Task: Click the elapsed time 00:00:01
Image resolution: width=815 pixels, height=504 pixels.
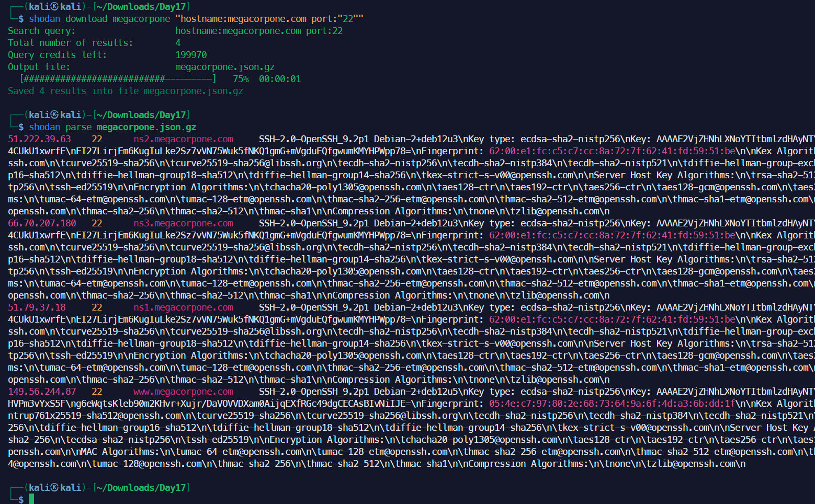Action: [x=280, y=79]
